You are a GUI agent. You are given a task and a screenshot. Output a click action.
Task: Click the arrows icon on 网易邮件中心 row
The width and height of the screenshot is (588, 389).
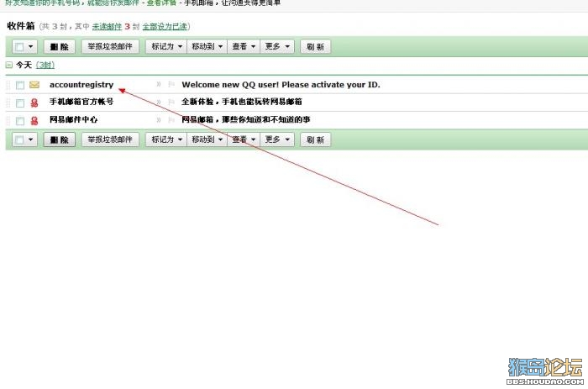click(159, 120)
